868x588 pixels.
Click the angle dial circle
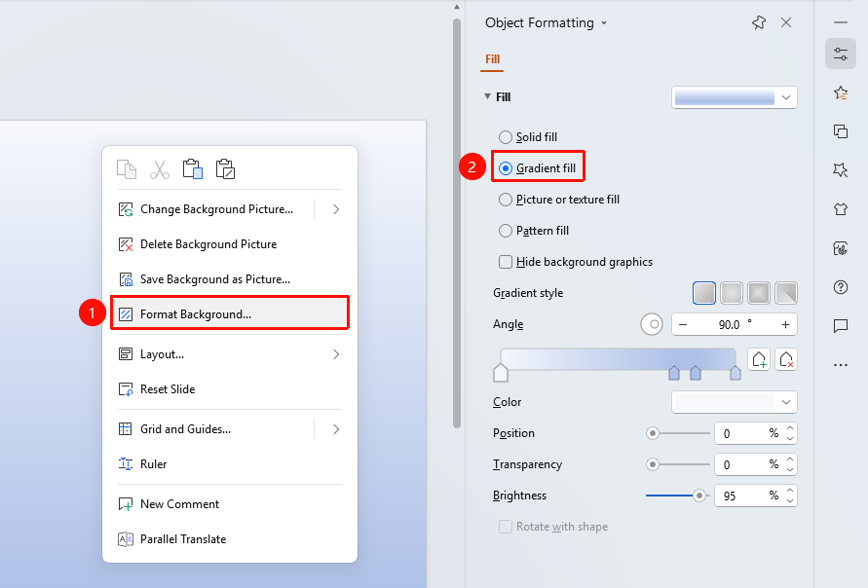tap(652, 324)
